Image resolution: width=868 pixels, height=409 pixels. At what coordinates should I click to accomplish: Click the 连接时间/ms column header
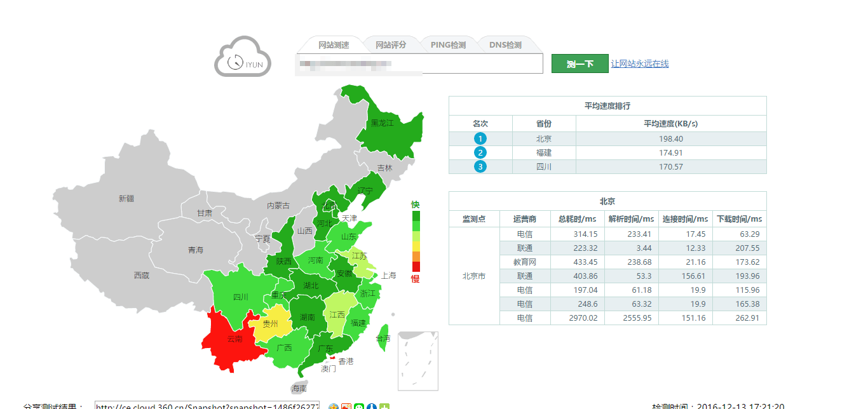(x=685, y=219)
